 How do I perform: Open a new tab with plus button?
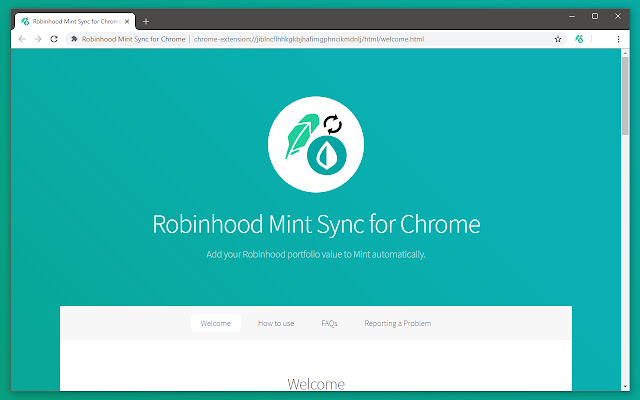coord(146,21)
